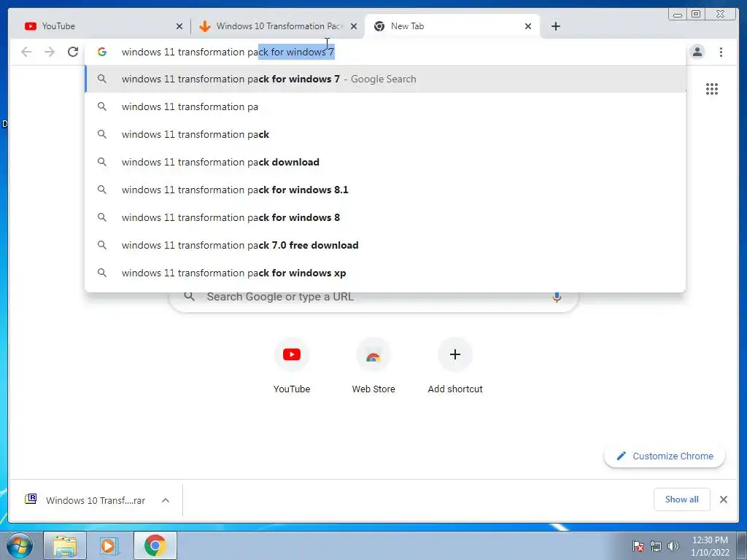Open Windows Explorer from the taskbar

(65, 545)
